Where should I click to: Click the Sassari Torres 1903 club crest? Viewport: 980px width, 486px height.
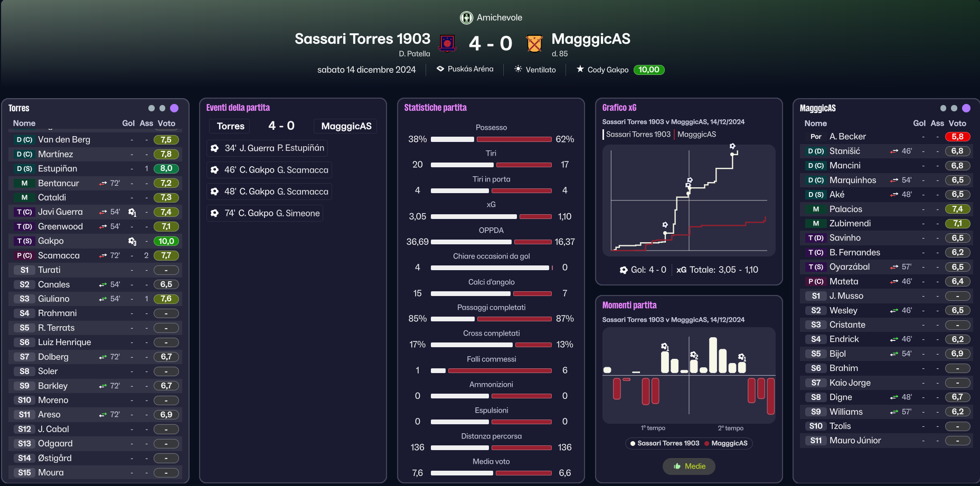pos(448,43)
